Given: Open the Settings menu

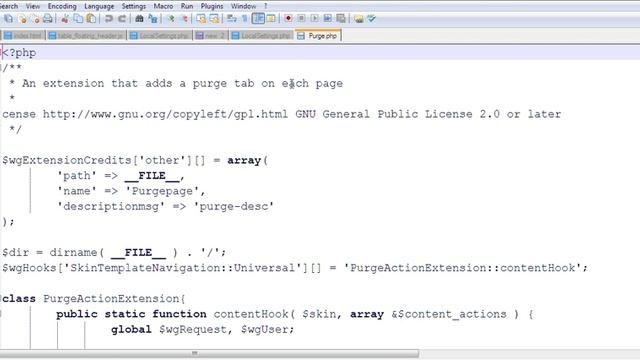Looking at the screenshot, I should point(134,7).
